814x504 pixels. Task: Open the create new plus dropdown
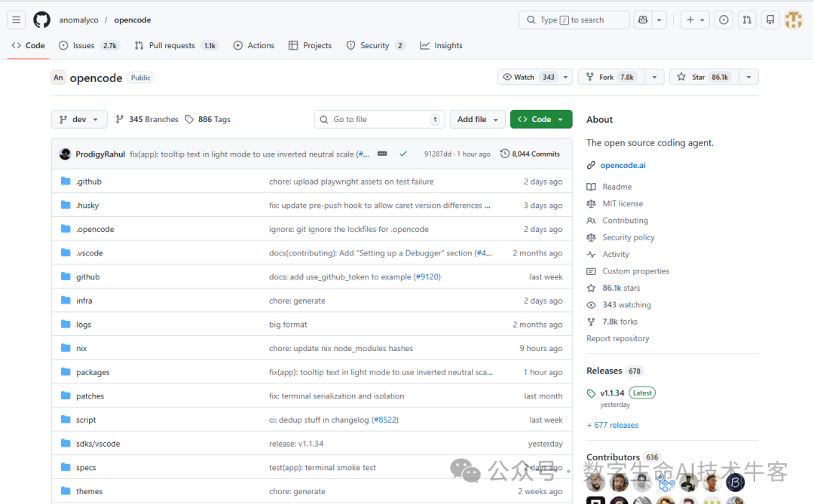click(x=695, y=20)
